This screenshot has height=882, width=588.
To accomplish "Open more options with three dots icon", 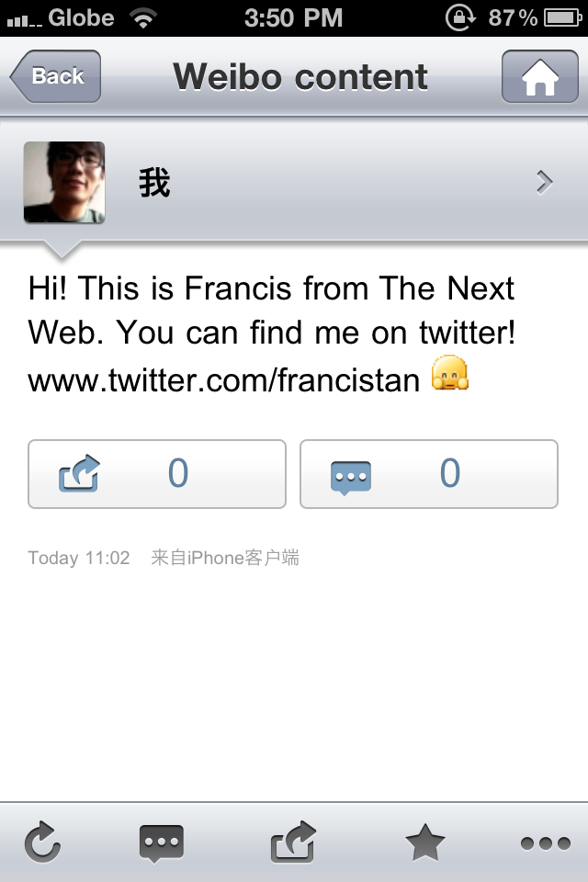I will pyautogui.click(x=545, y=843).
